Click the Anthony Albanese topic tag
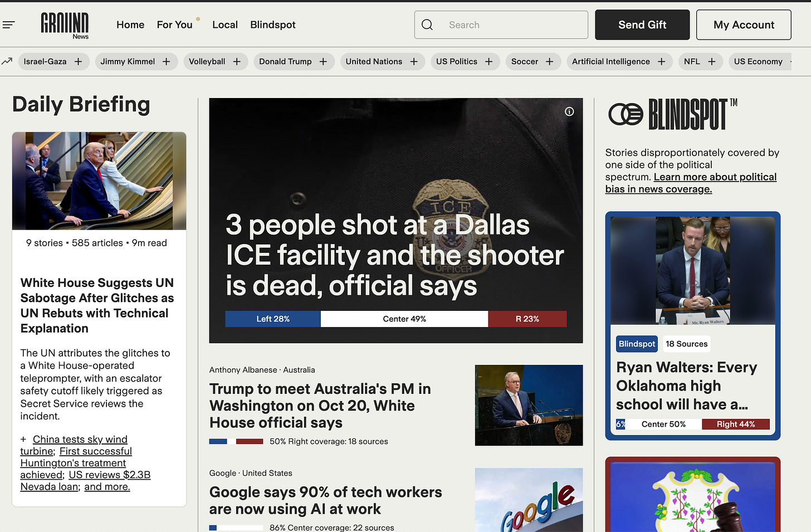The image size is (811, 532). 243,370
